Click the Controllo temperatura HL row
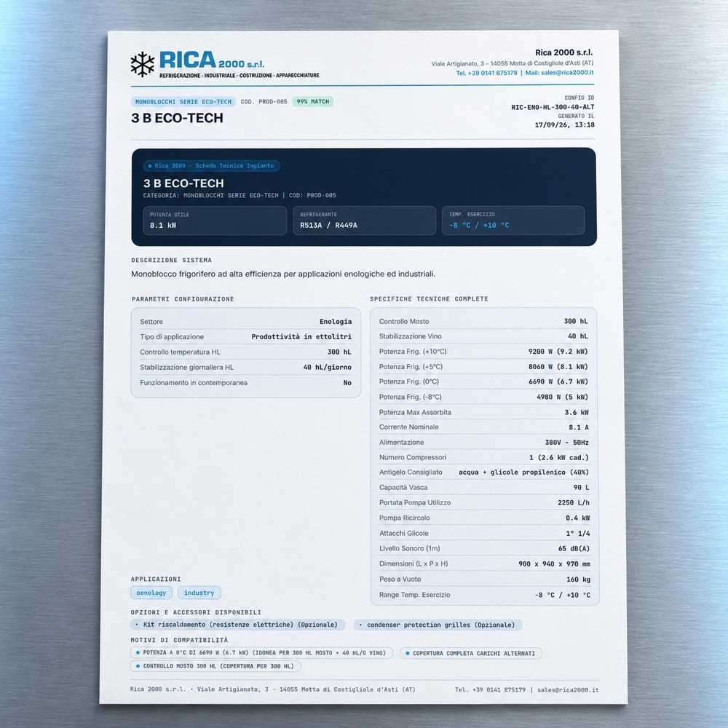Image resolution: width=728 pixels, height=728 pixels. (245, 352)
